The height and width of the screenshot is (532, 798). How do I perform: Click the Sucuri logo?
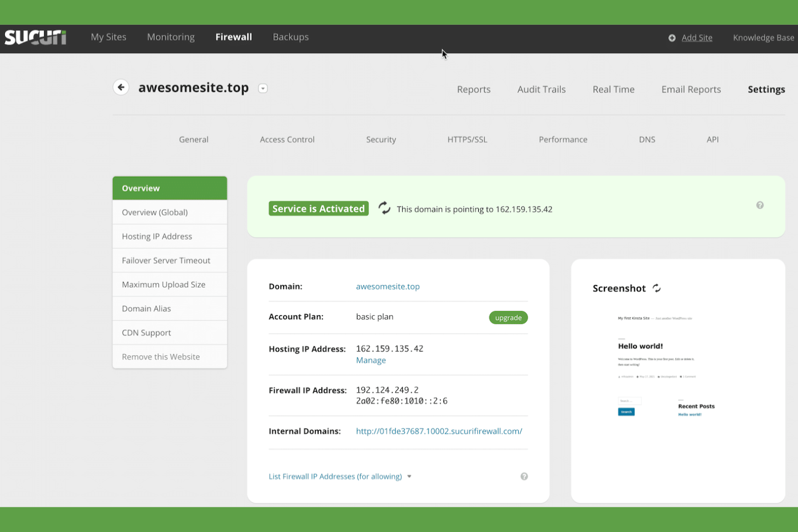coord(36,37)
